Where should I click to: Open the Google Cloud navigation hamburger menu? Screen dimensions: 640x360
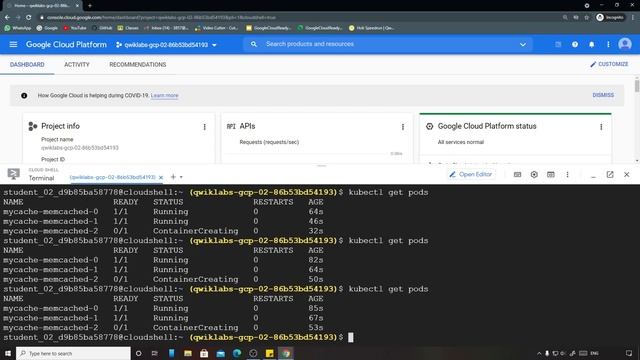tap(13, 44)
